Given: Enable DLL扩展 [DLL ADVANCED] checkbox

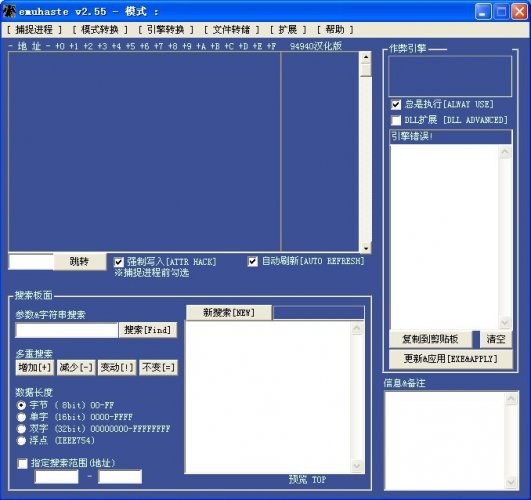Looking at the screenshot, I should pos(396,120).
